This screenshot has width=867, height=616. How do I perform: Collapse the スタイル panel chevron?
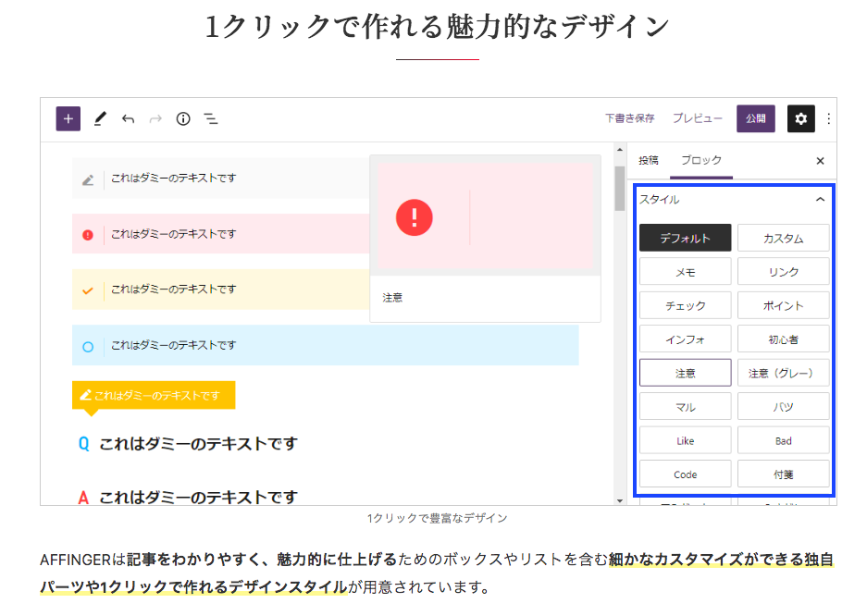pyautogui.click(x=820, y=200)
